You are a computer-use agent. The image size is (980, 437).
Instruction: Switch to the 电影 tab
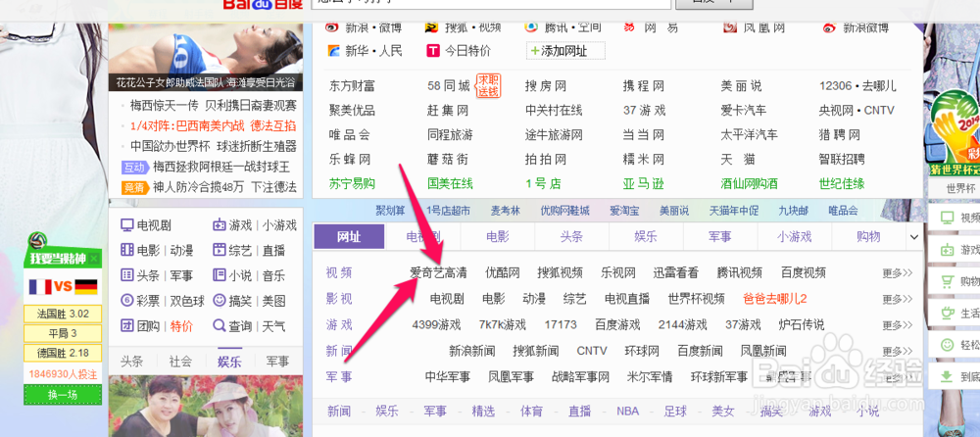pyautogui.click(x=498, y=237)
